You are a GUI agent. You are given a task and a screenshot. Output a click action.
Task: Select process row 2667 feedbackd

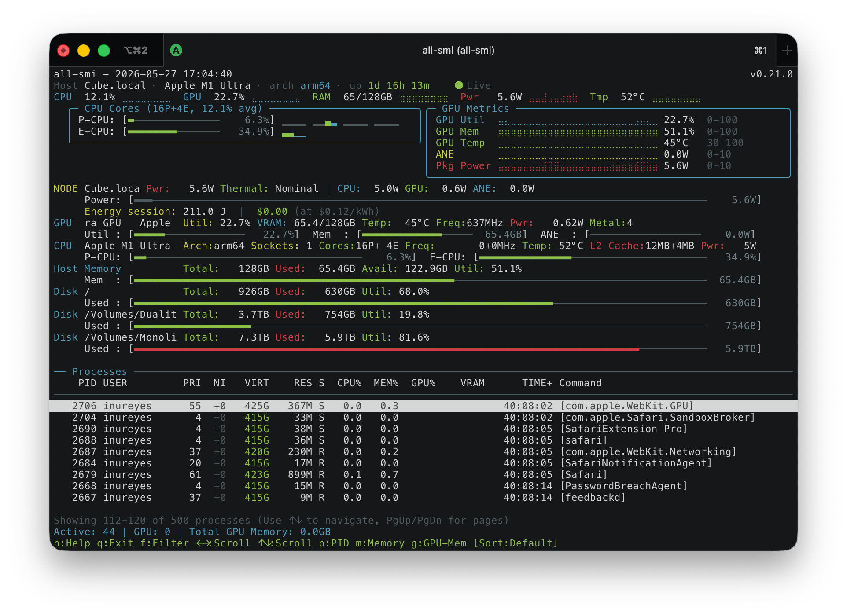coord(423,498)
